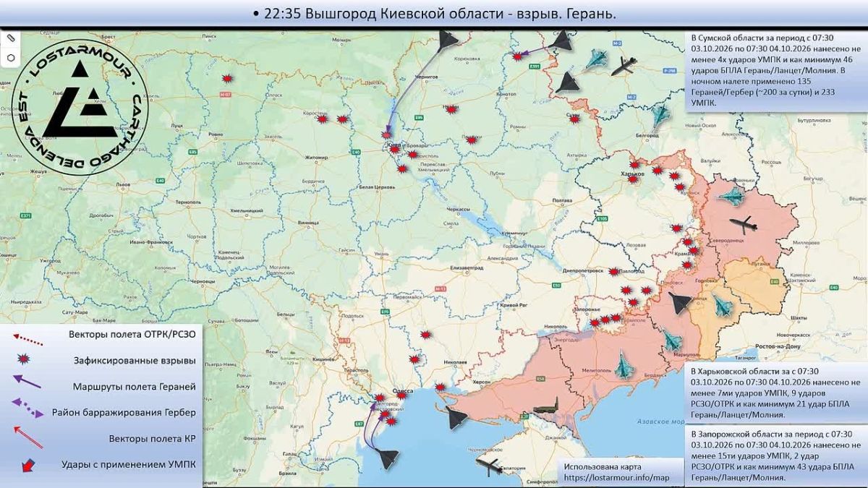The width and height of the screenshot is (868, 488).
Task: Click the 'Использована карта' caption
Action: [x=603, y=467]
